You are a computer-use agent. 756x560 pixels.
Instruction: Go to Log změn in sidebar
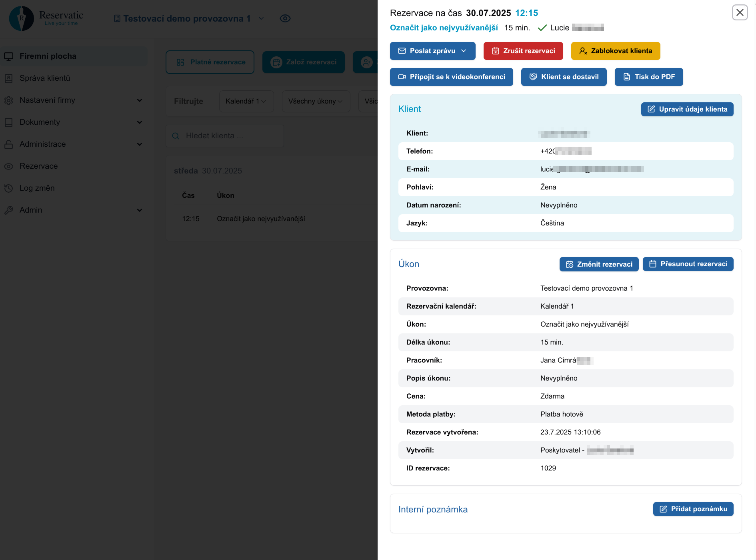click(37, 188)
